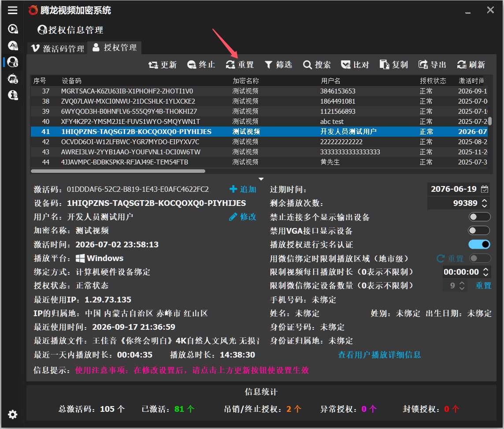This screenshot has width=504, height=429.
Task: Open the video encryption sidebar icon
Action: point(12,29)
